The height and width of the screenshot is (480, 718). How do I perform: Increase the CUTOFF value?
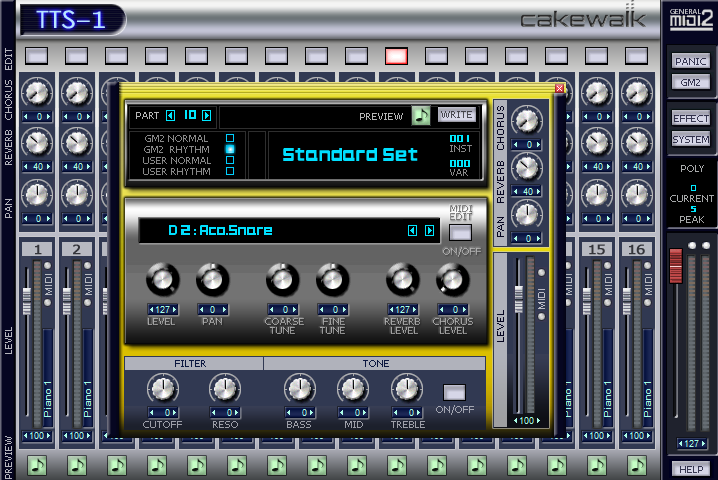point(175,412)
